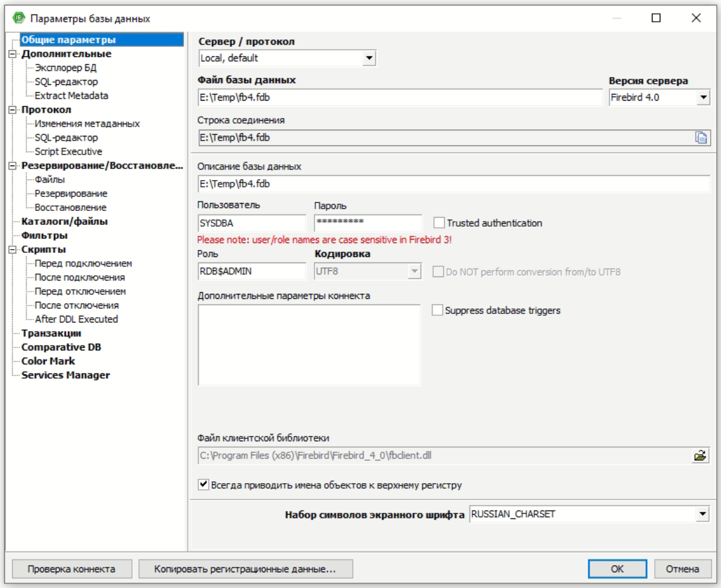Click the copy connection string icon
This screenshot has width=721, height=588.
coord(701,138)
